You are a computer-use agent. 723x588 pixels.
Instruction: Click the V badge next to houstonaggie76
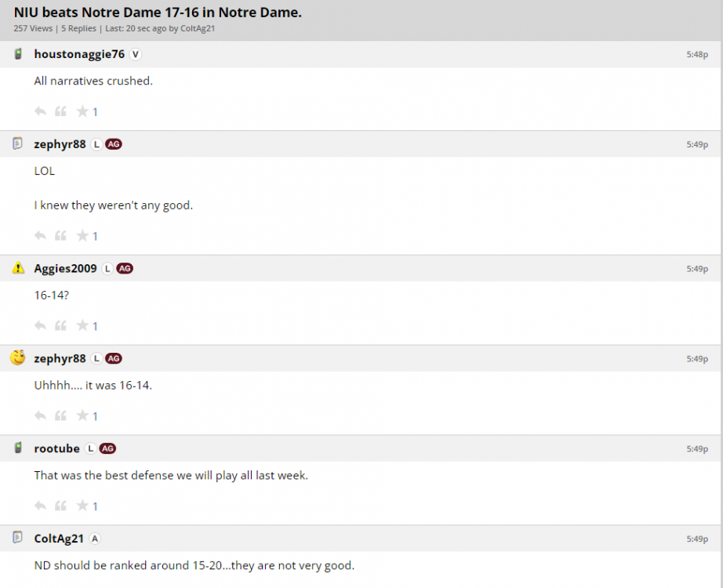(x=136, y=54)
